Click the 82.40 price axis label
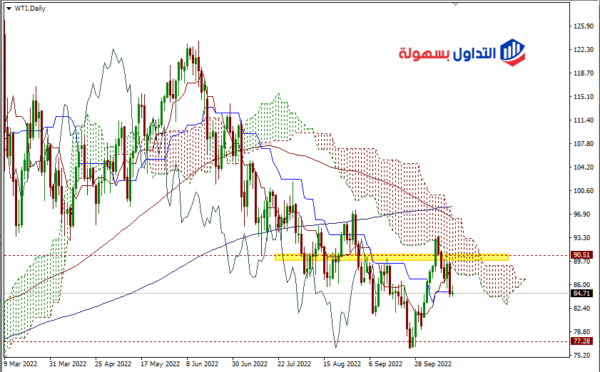Image resolution: width=600 pixels, height=372 pixels. 582,308
